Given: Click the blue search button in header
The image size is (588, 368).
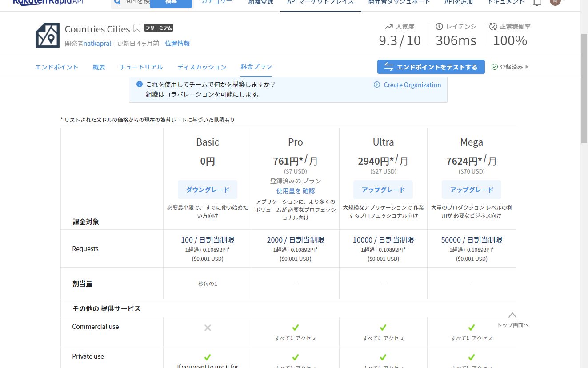Looking at the screenshot, I should [x=171, y=3].
